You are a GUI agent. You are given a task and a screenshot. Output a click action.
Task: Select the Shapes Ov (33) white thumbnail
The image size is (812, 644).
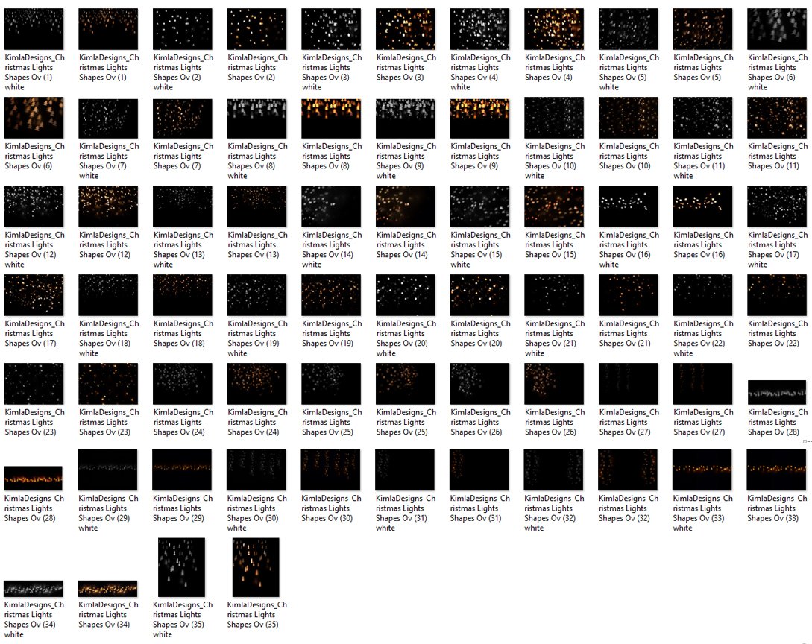click(x=702, y=470)
